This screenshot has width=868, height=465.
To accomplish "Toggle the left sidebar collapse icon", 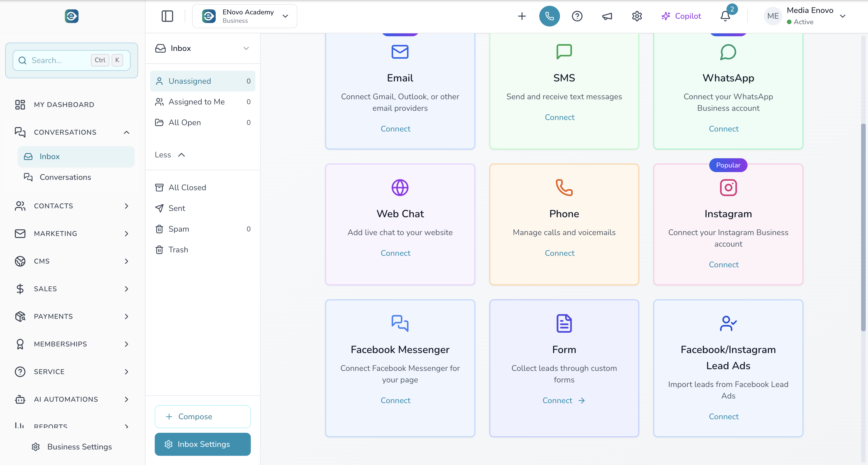I will (167, 16).
